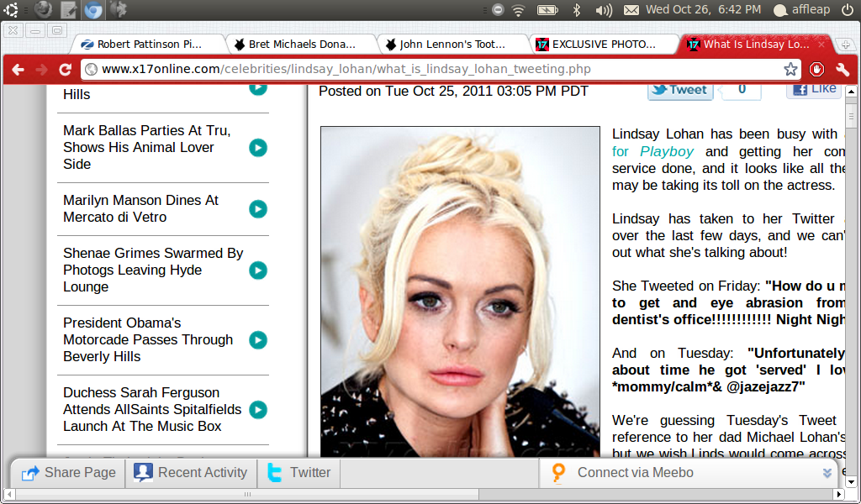861x504 pixels.
Task: Play the Shenae Grimes Swarmed video arrow
Action: (258, 270)
